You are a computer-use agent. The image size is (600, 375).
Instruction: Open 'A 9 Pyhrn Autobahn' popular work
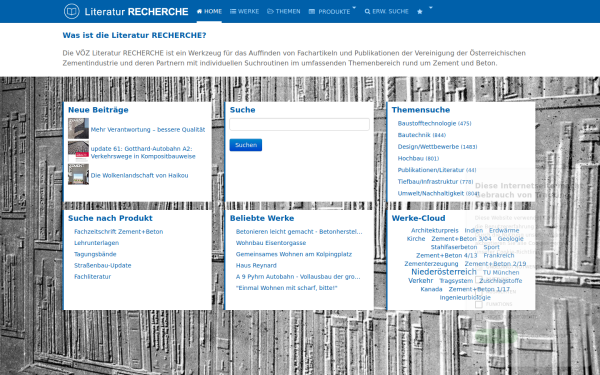pos(298,276)
